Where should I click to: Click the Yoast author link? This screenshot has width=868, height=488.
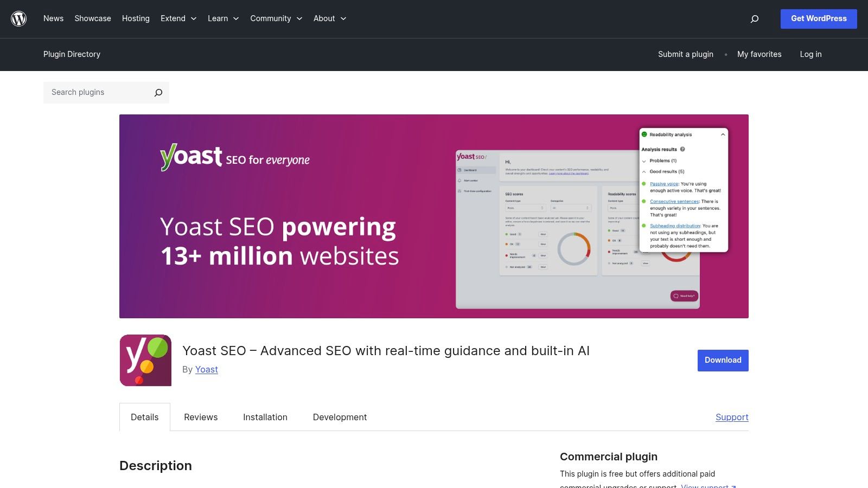coord(206,369)
